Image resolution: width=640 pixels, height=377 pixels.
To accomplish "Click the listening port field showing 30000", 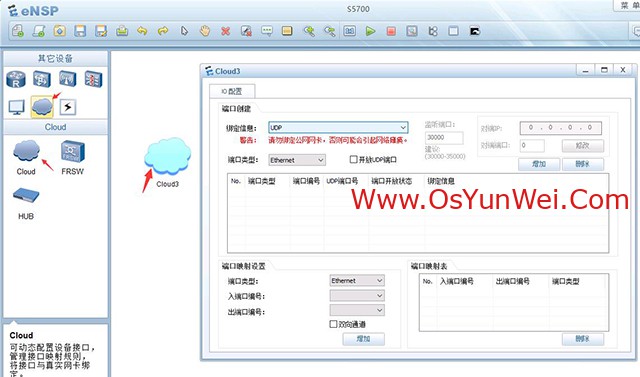I will [x=444, y=137].
